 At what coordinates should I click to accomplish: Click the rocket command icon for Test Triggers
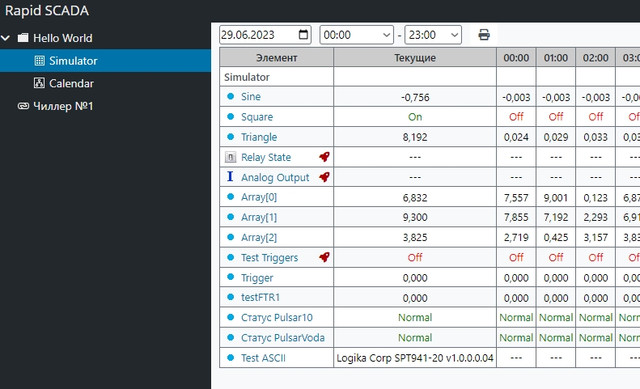324,258
